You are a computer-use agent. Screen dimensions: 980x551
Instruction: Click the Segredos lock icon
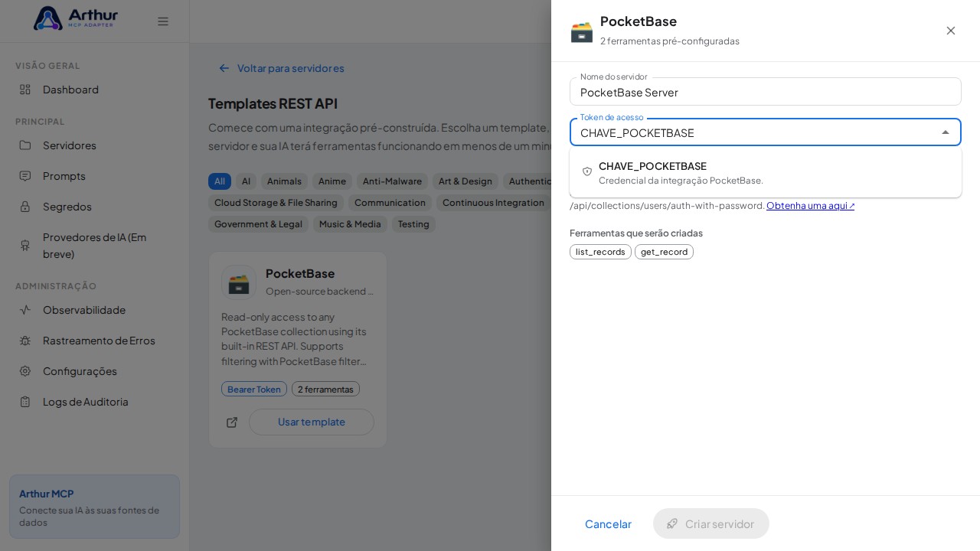coord(25,207)
